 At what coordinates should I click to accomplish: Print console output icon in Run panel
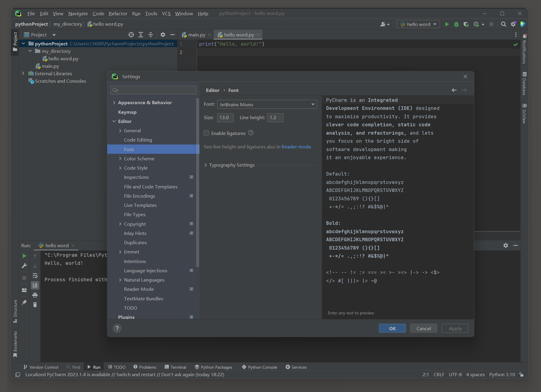(x=35, y=295)
